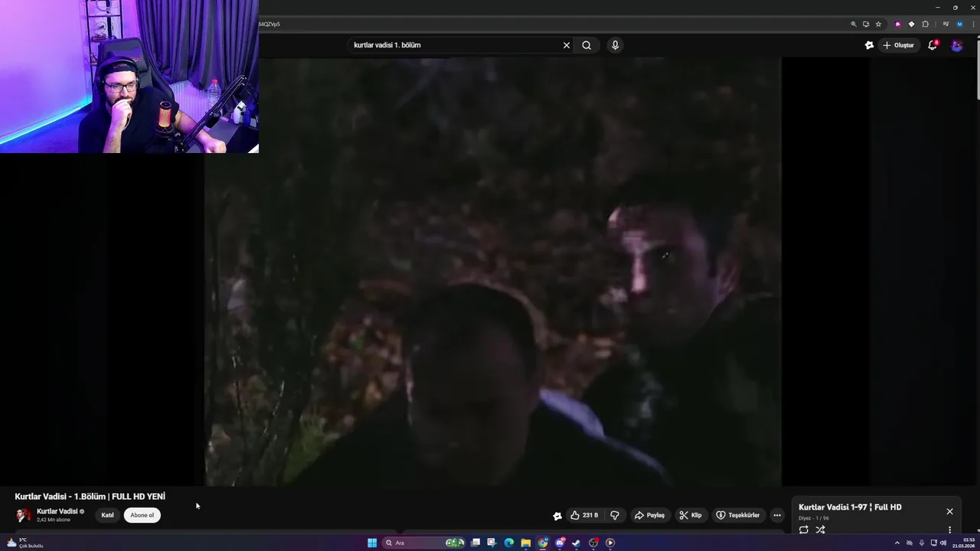
Task: Open the YouTube account avatar menu
Action: click(957, 45)
